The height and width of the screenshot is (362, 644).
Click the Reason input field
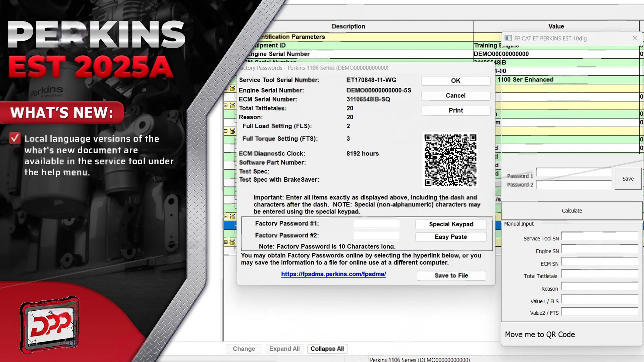600,287
